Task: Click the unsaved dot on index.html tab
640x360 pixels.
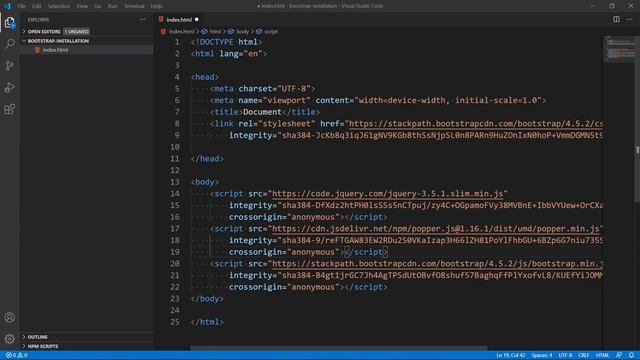Action: tap(197, 19)
